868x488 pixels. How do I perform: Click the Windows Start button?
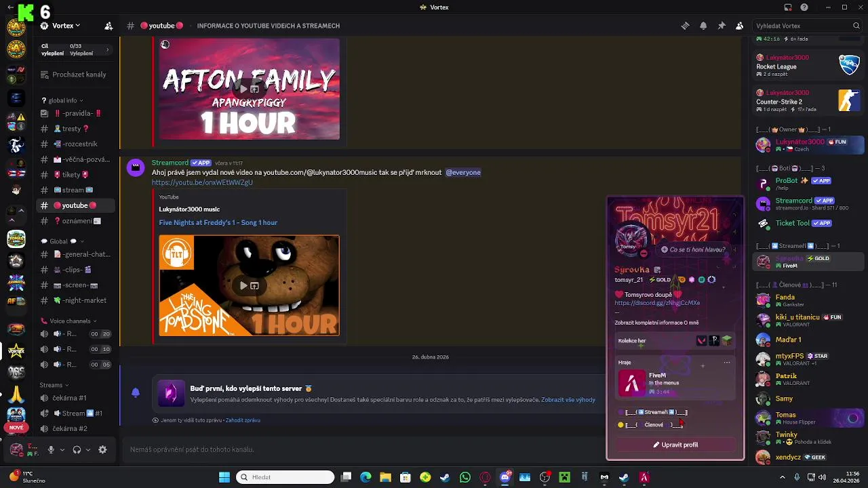click(224, 477)
